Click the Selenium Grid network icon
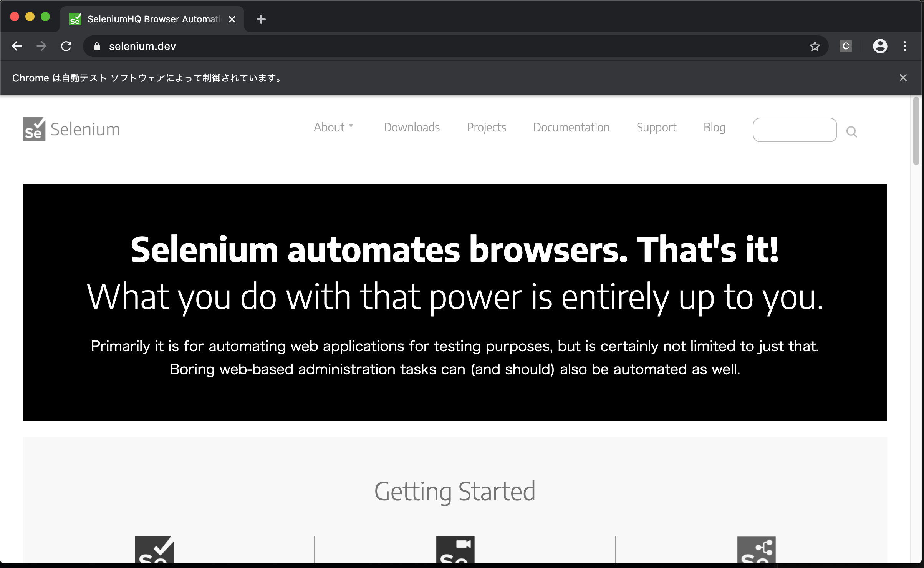 757,550
